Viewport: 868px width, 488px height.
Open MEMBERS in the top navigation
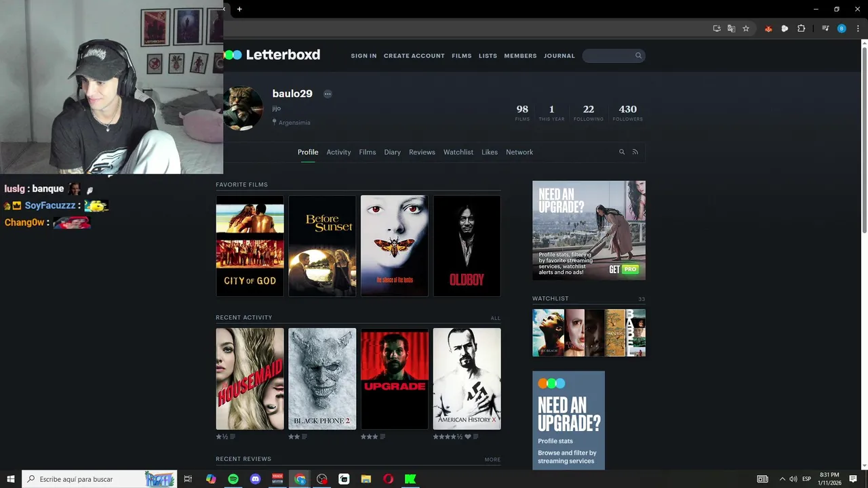[x=520, y=56]
